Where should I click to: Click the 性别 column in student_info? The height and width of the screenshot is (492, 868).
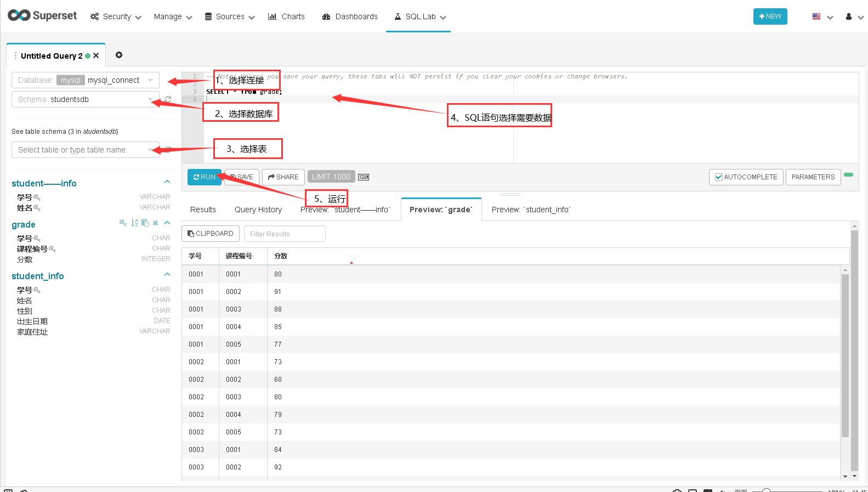25,311
